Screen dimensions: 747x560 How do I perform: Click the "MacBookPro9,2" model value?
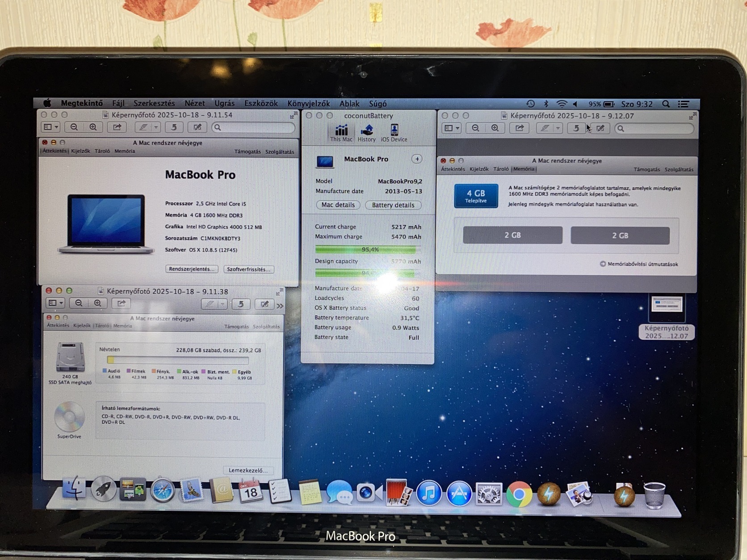point(400,181)
